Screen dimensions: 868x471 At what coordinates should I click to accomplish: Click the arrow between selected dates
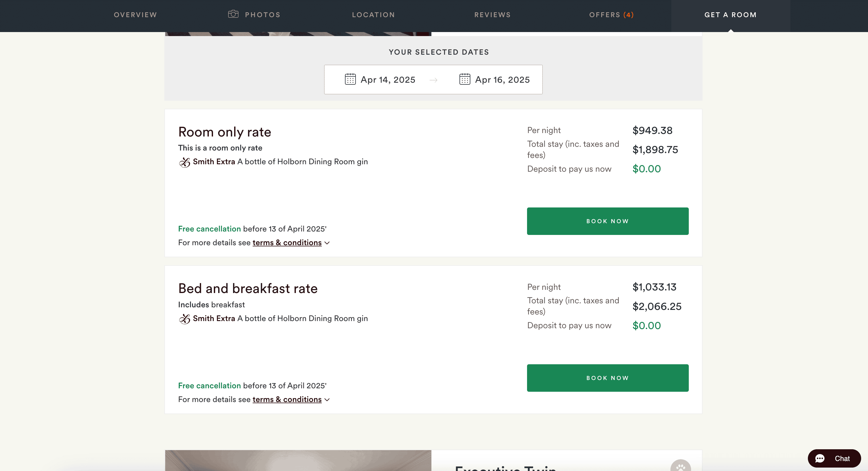[x=433, y=80]
